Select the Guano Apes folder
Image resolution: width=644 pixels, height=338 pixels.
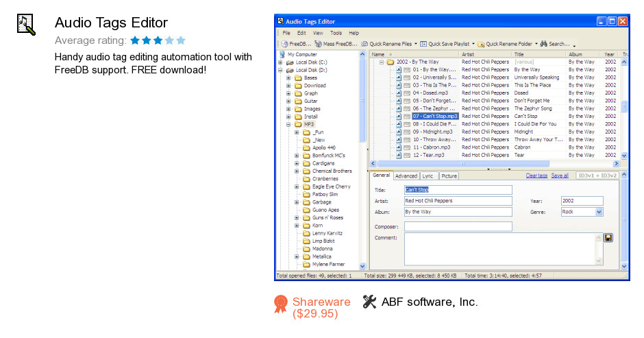[x=321, y=210]
